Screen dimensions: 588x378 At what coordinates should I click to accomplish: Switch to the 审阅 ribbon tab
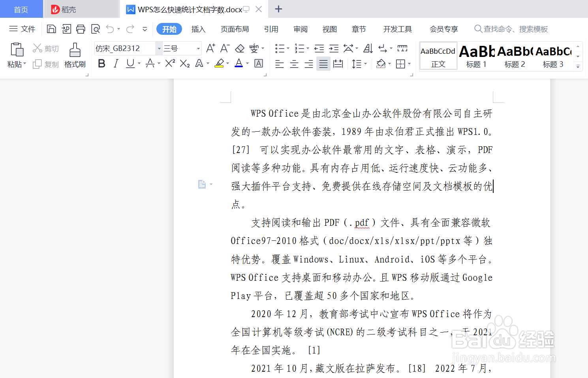pos(300,28)
